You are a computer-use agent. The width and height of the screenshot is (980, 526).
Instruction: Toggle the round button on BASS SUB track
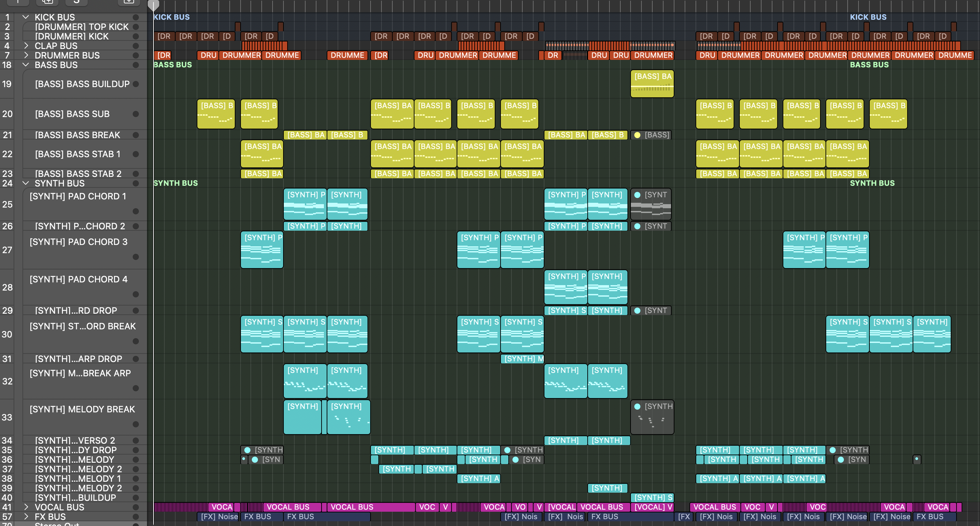click(135, 114)
